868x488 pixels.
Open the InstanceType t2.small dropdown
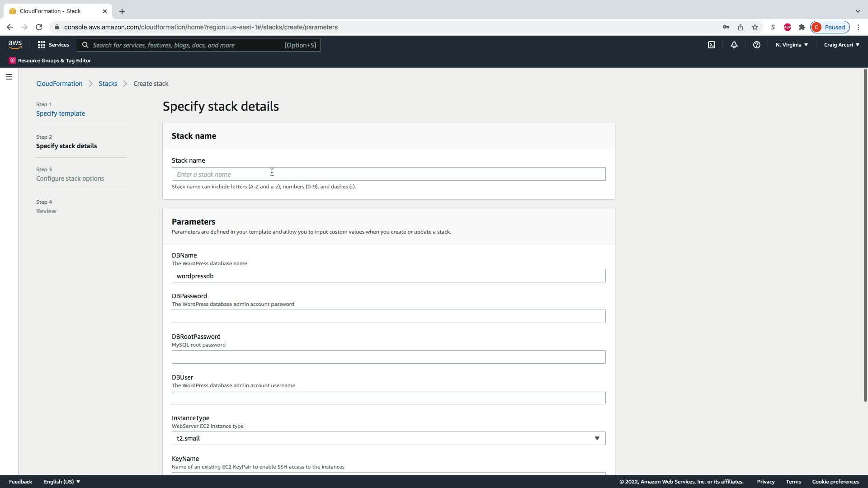click(388, 438)
